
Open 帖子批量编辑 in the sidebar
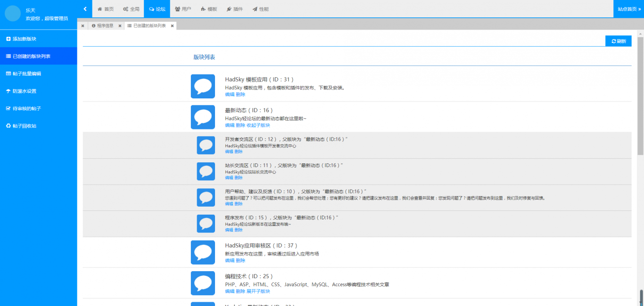[39, 73]
